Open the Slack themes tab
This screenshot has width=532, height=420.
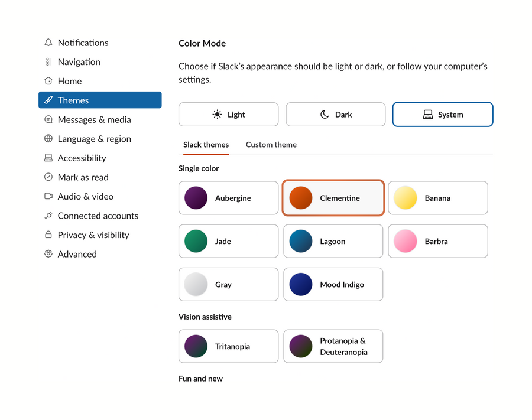206,145
